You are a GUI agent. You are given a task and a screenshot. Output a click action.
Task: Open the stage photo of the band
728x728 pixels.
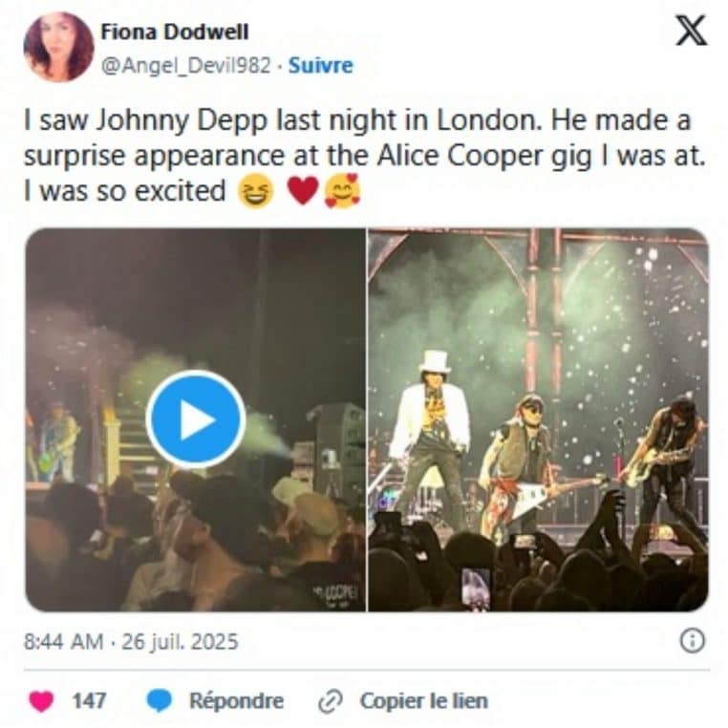tap(538, 420)
